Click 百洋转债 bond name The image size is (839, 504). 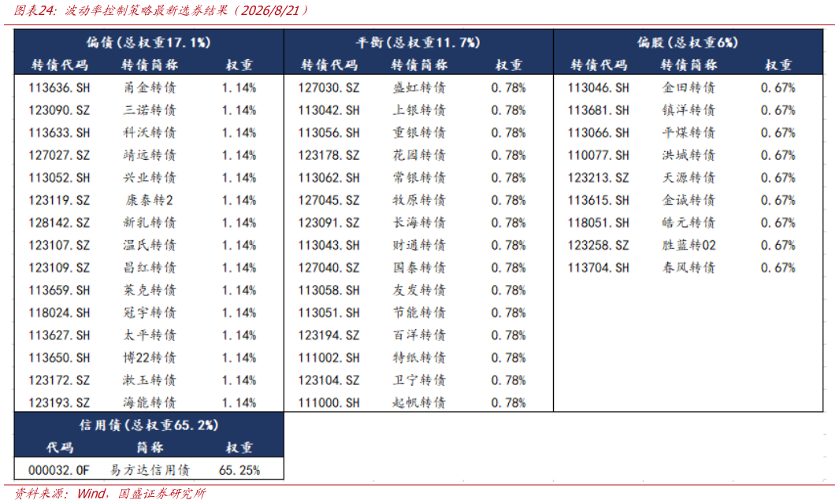click(x=419, y=335)
